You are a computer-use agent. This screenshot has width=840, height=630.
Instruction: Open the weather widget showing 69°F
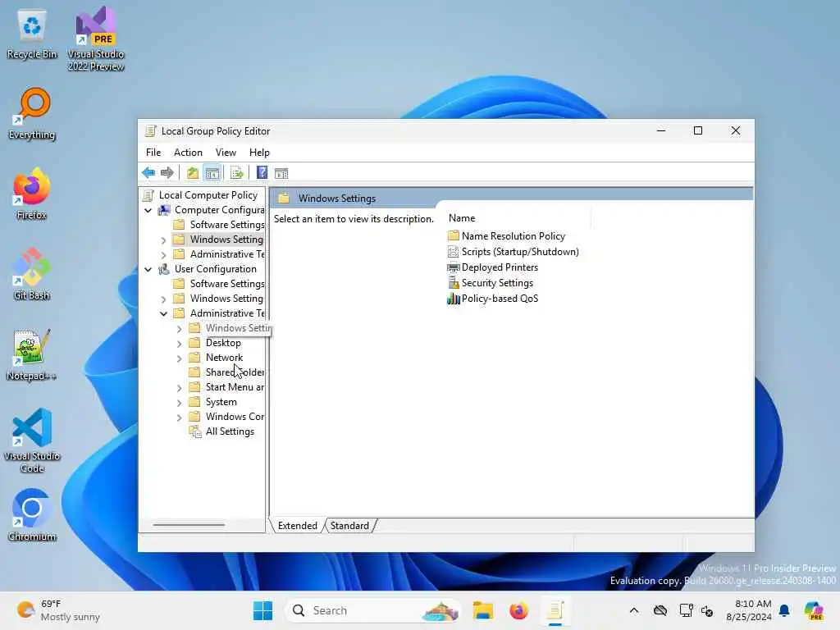58,610
